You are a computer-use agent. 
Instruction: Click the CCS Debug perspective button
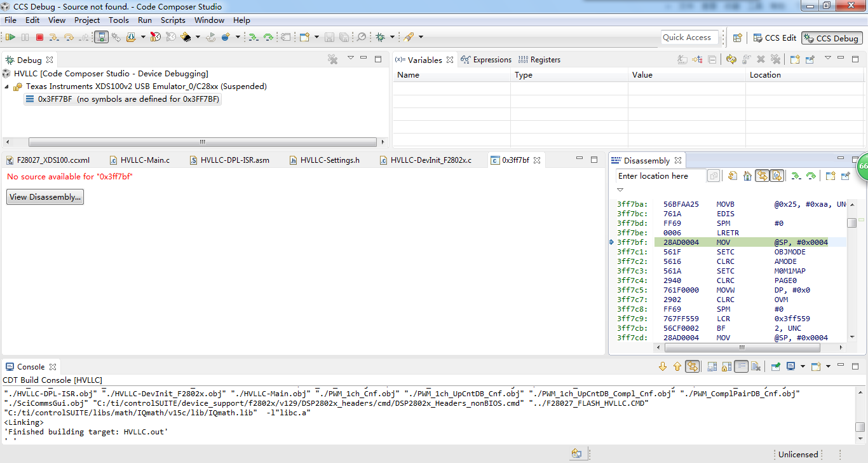point(831,38)
